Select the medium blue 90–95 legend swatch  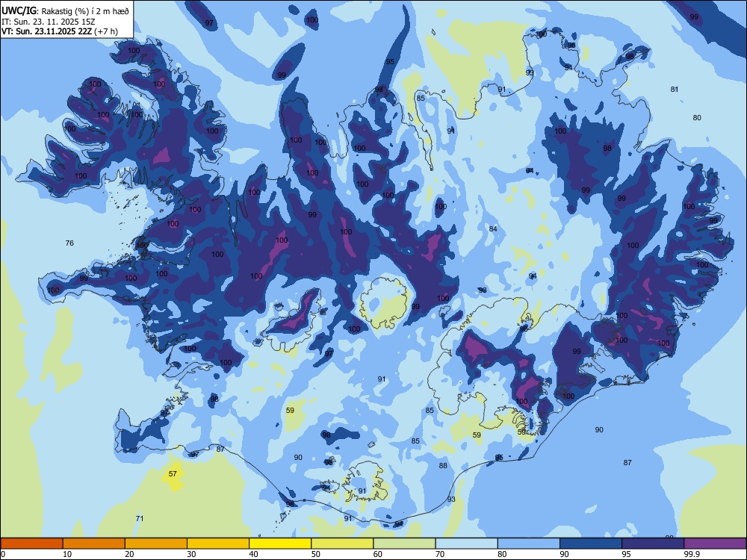point(591,544)
